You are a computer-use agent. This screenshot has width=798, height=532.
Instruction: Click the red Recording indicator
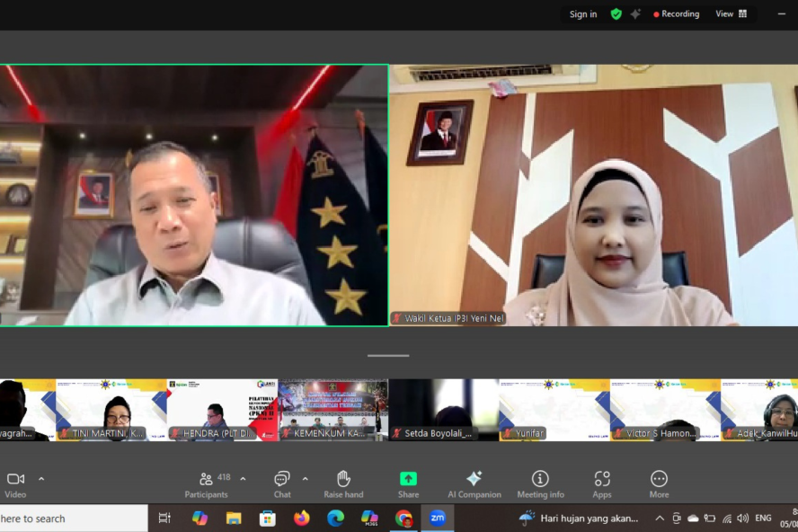(676, 14)
